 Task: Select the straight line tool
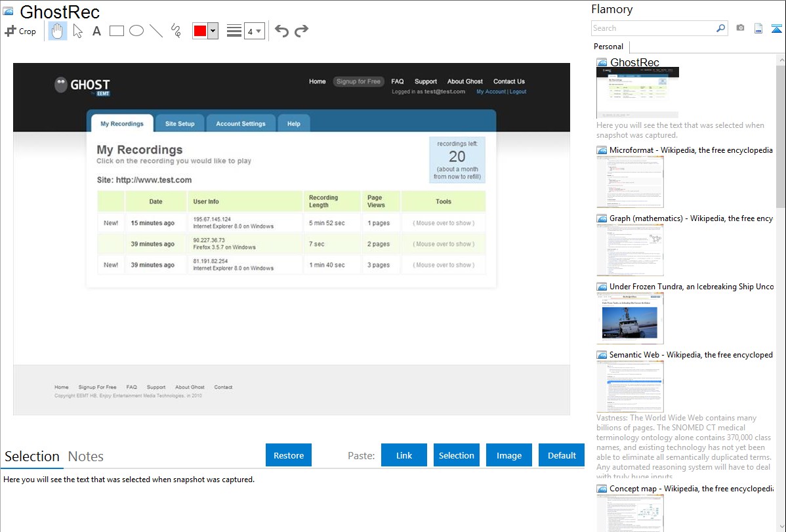pos(156,31)
